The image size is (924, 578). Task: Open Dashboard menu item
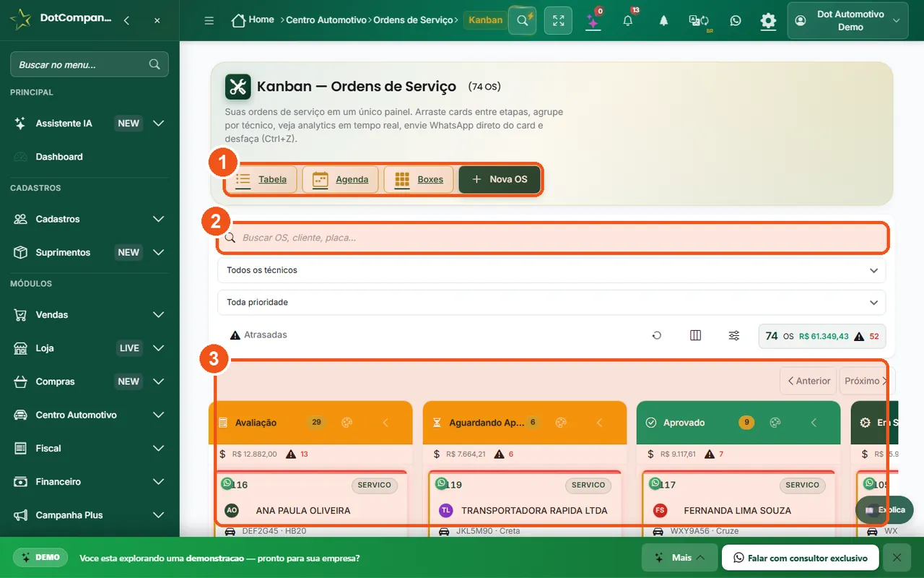pos(90,157)
